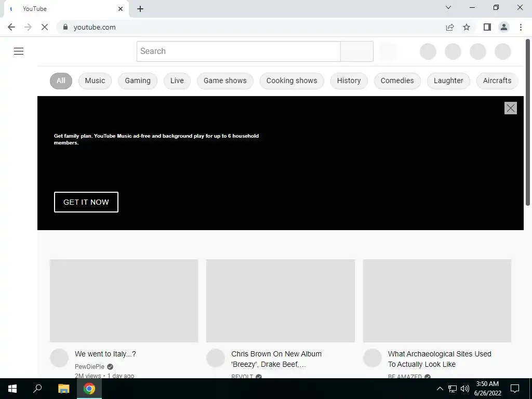Focus the YouTube Search field
The image size is (532, 399).
238,51
